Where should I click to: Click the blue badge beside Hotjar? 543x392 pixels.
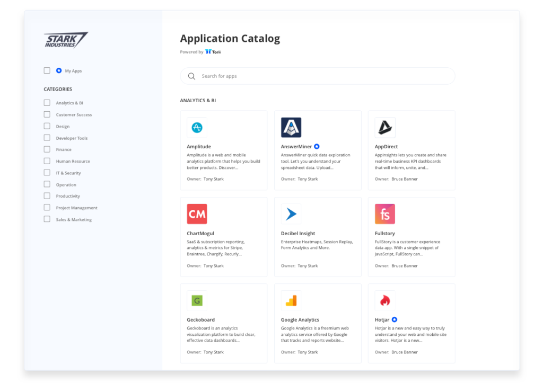click(395, 319)
